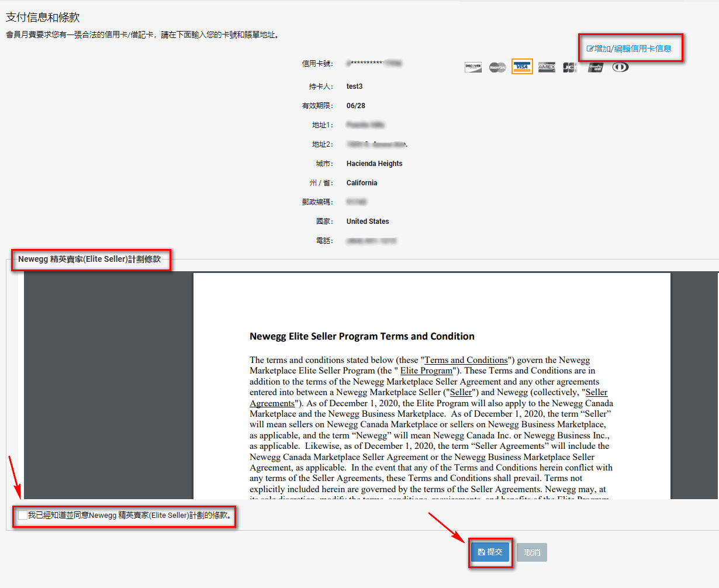Click the underlined "Elite Program" text
This screenshot has height=588, width=719.
click(427, 371)
